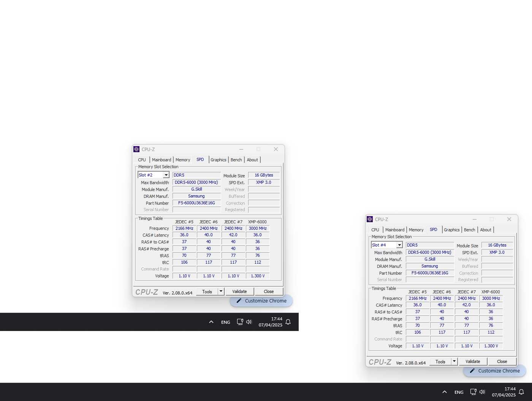Screen dimensions: 532x401
Task: Click Validate in the Slot #4 window
Action: 473,361
